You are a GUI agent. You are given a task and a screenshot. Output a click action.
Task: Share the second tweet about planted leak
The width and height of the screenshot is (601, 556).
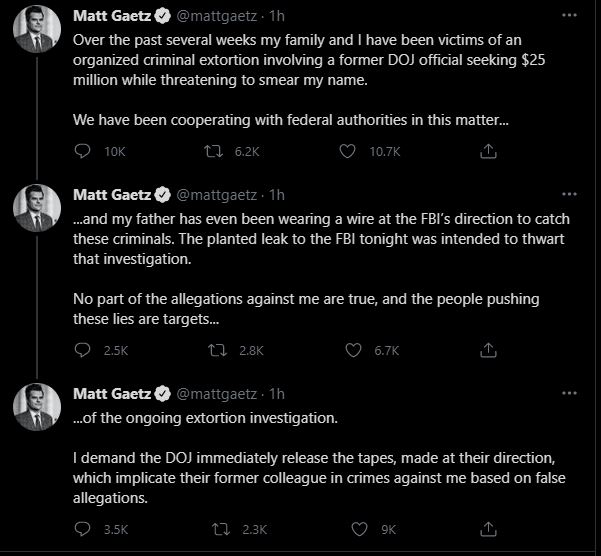tap(488, 350)
